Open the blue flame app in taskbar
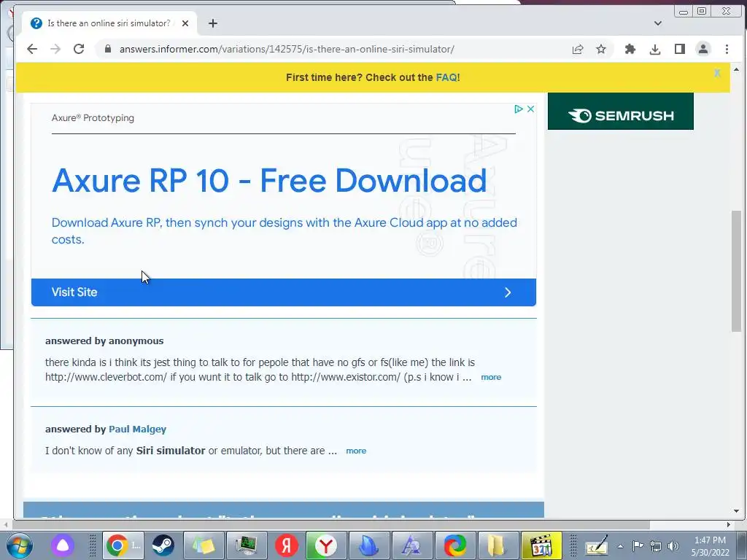This screenshot has height=560, width=747. coord(368,545)
